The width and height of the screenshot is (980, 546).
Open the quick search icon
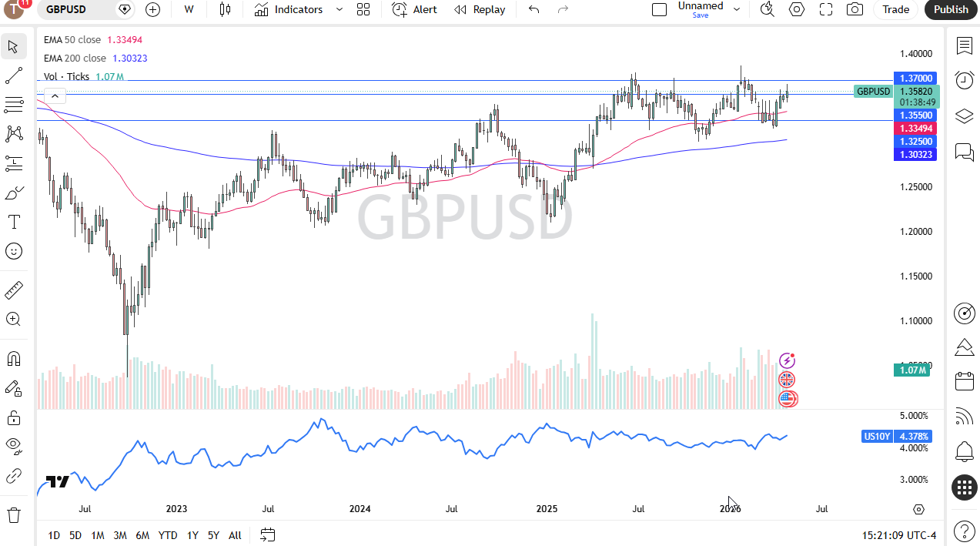(x=768, y=9)
